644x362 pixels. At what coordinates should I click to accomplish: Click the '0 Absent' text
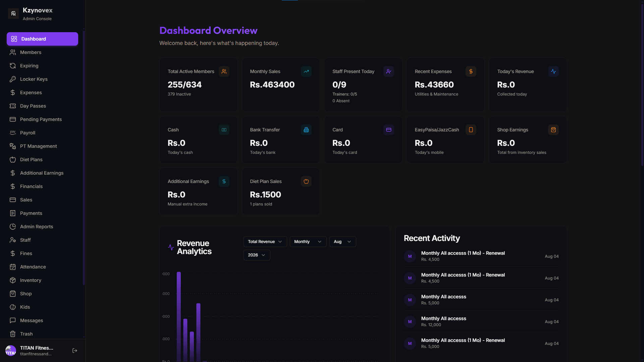[x=341, y=101]
